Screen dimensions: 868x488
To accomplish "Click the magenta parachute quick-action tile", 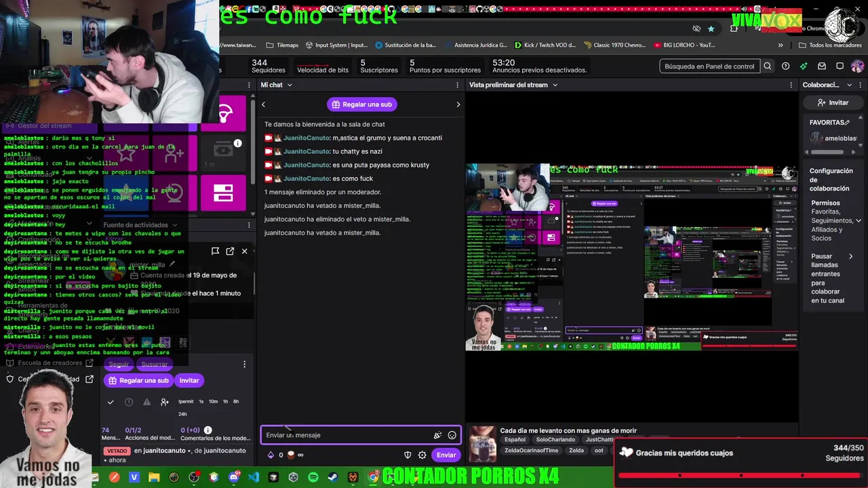I will (x=223, y=113).
